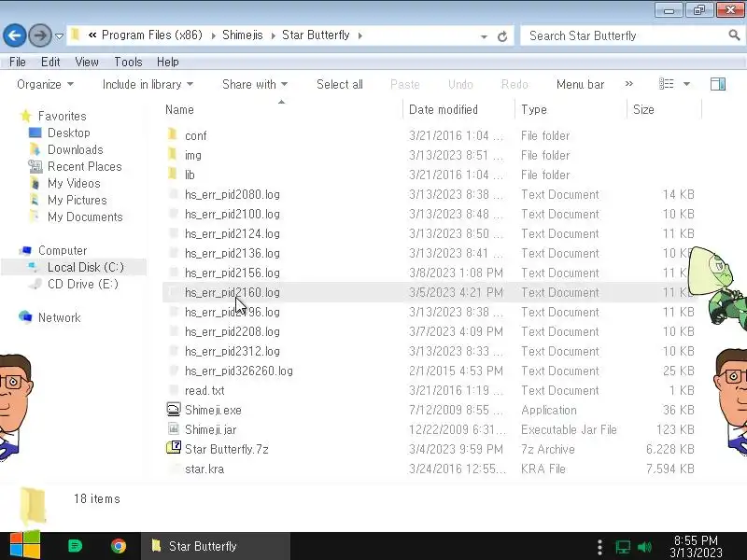Click the Menu bar toolbar button

[580, 84]
